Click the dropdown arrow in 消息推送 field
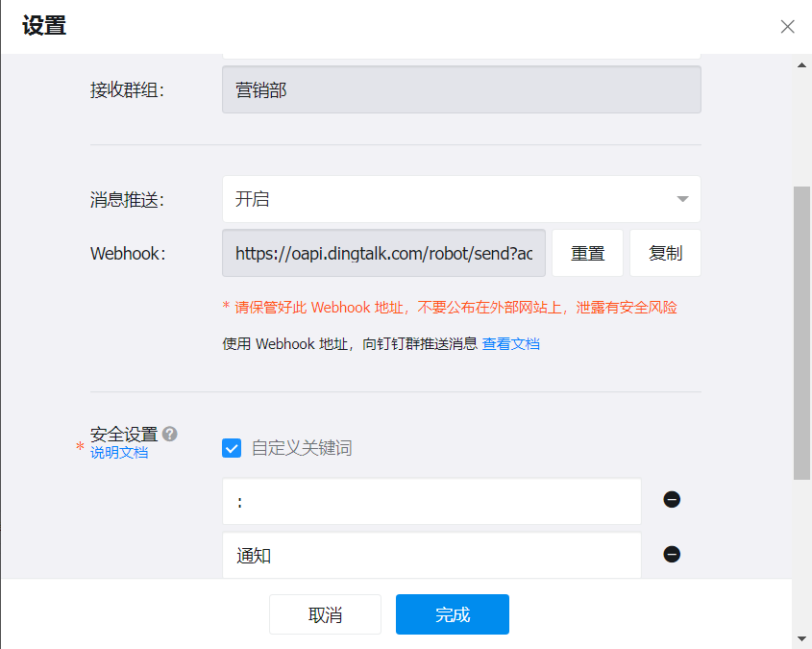The height and width of the screenshot is (649, 812). pyautogui.click(x=682, y=199)
